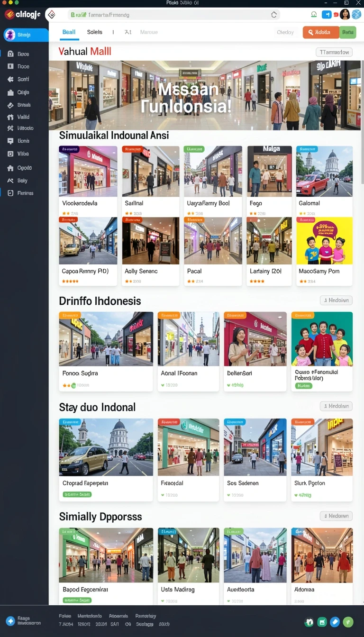The width and height of the screenshot is (364, 637).
Task: Click the green Batlu button
Action: coord(348,32)
